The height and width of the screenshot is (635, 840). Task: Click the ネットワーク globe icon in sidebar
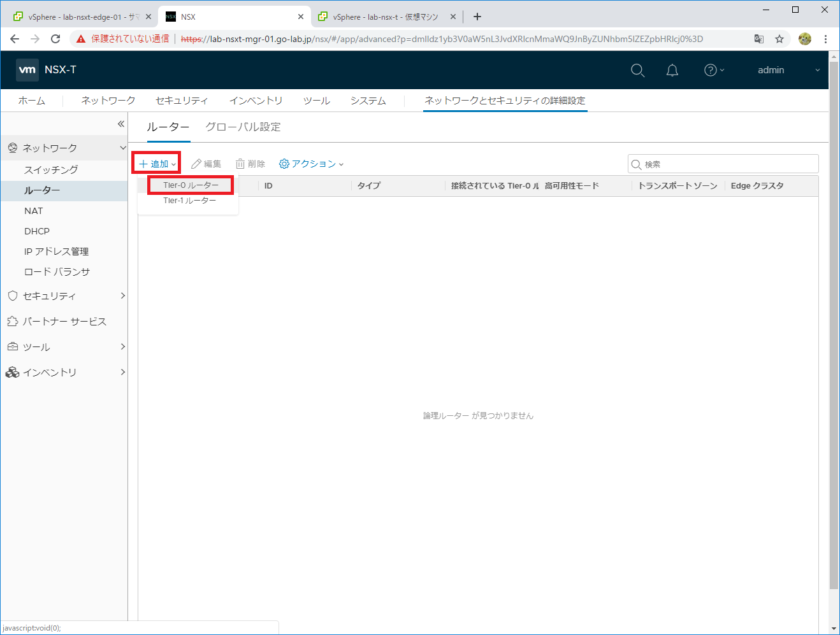pyautogui.click(x=13, y=148)
